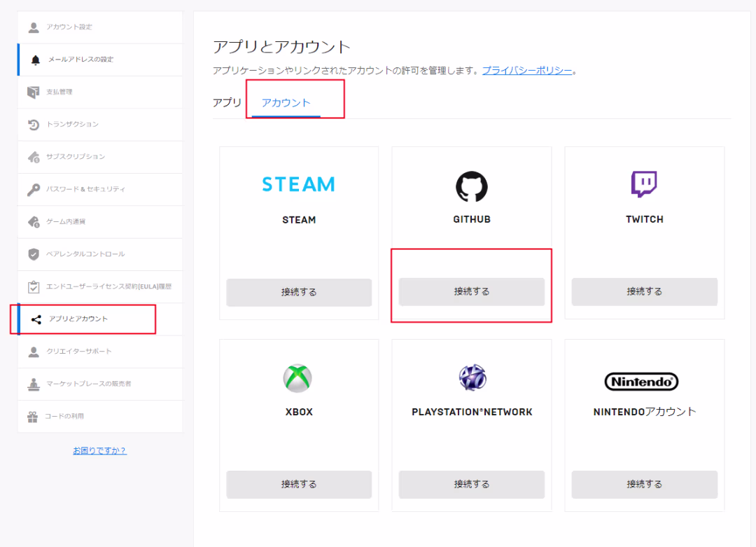This screenshot has height=547, width=756.
Task: Click 接続する under PlayStation Network
Action: point(472,484)
